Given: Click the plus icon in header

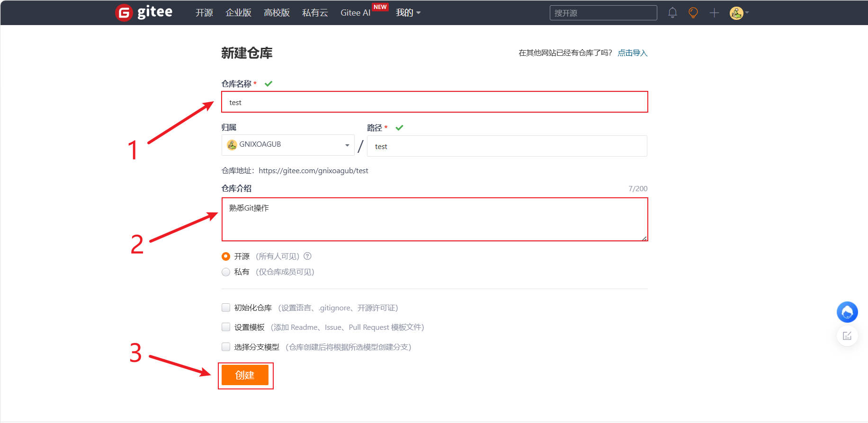Looking at the screenshot, I should coord(714,13).
